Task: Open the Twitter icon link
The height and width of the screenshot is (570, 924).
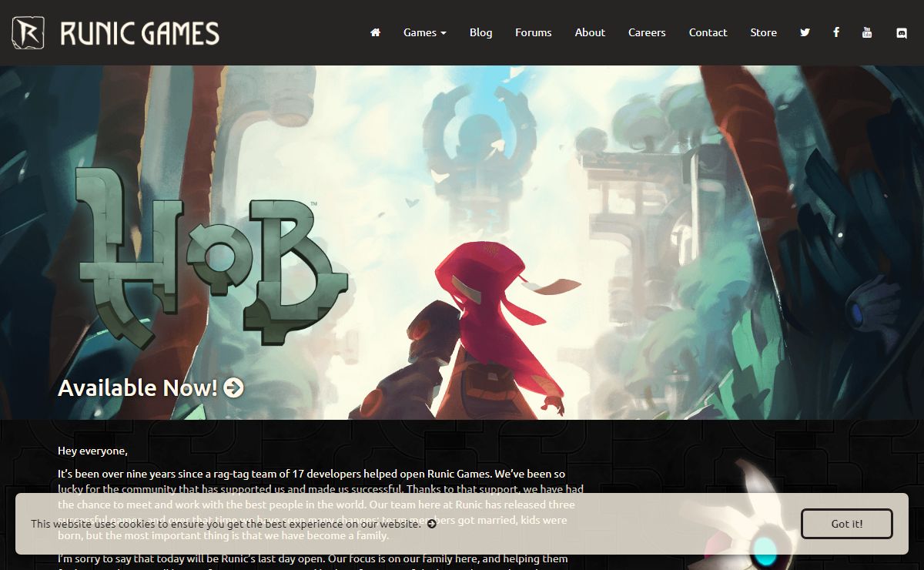Action: tap(805, 32)
